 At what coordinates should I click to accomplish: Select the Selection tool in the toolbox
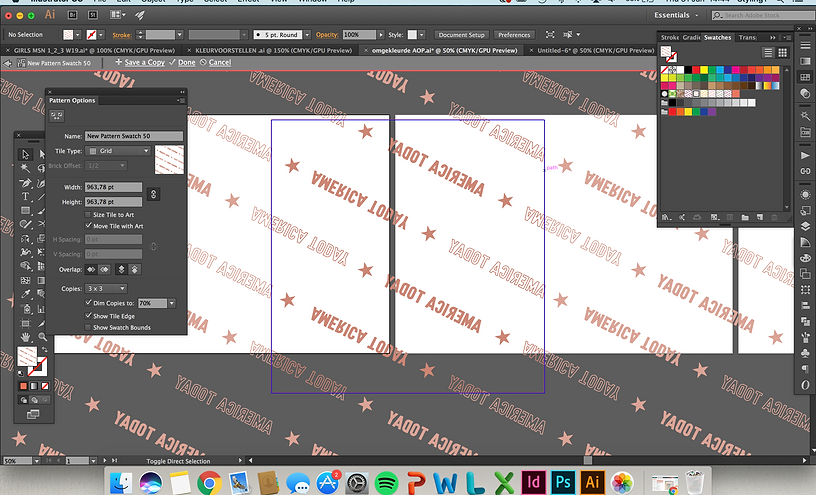point(25,155)
